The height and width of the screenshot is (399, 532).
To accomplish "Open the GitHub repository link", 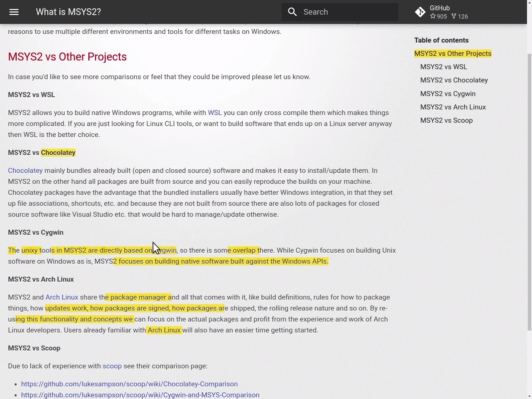I will click(x=442, y=12).
